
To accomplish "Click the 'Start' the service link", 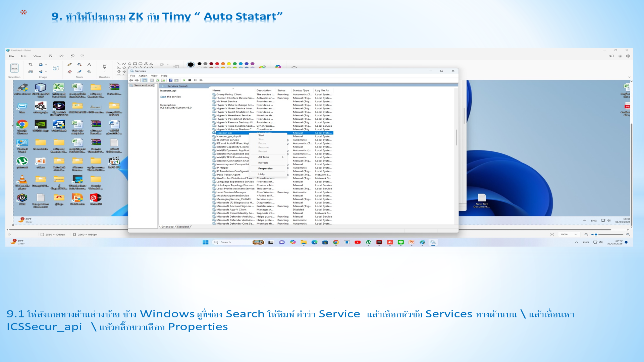I will coord(163,97).
